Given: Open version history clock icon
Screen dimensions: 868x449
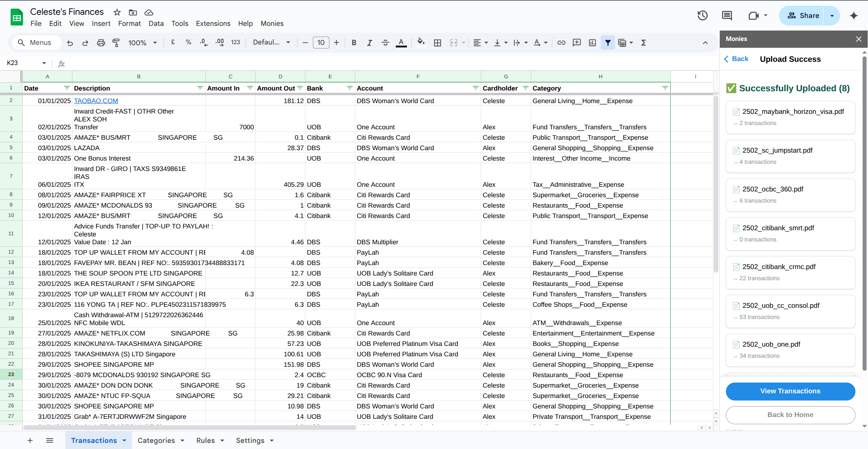Looking at the screenshot, I should click(x=702, y=15).
